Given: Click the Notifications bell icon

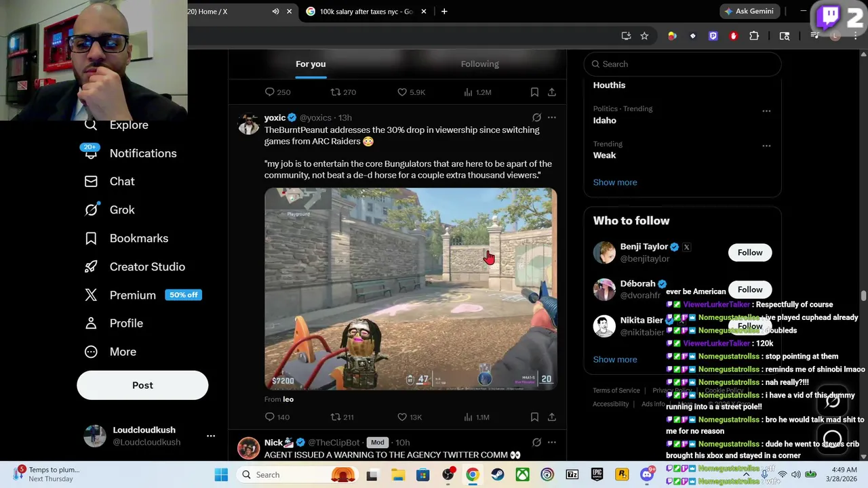Looking at the screenshot, I should (91, 153).
